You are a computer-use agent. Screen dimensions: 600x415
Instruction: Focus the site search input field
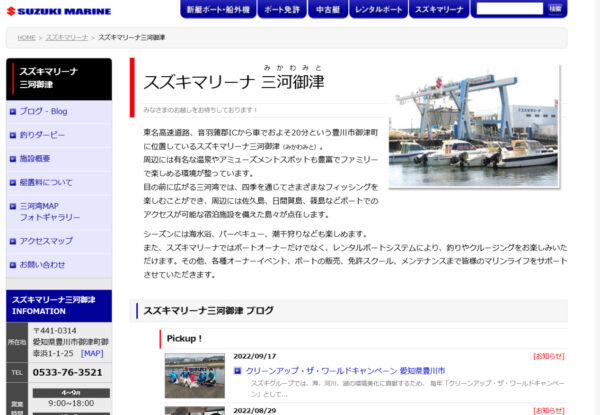point(510,8)
